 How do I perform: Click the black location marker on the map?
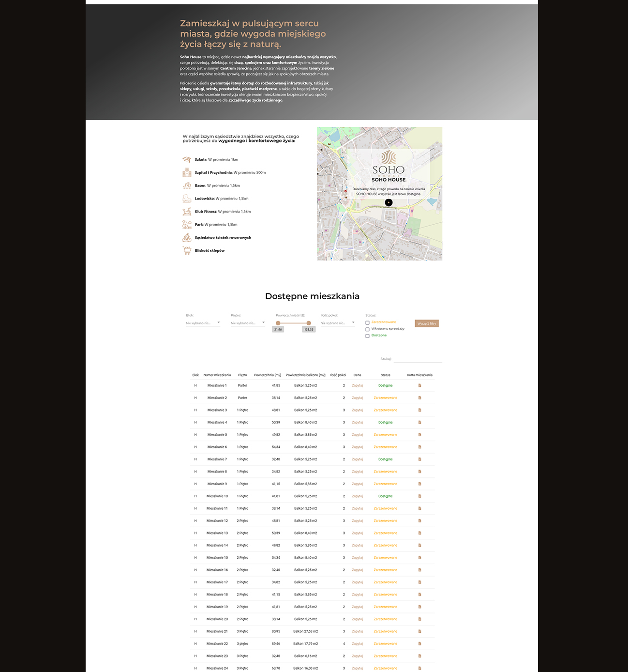coord(389,202)
